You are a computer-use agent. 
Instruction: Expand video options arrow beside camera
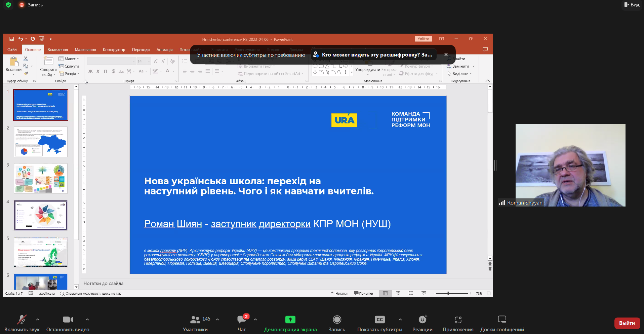pos(87,320)
